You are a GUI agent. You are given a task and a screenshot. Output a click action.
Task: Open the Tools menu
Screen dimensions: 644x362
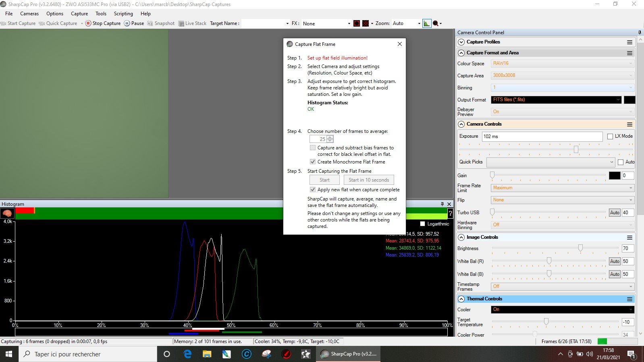pyautogui.click(x=101, y=14)
